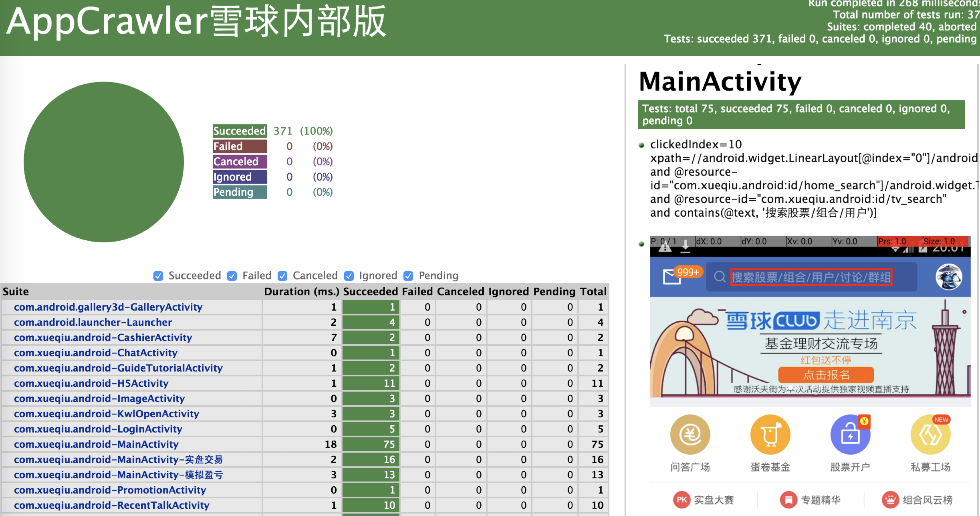Click the 专题精华 red icon
Screen dimensions: 980x516
789,500
